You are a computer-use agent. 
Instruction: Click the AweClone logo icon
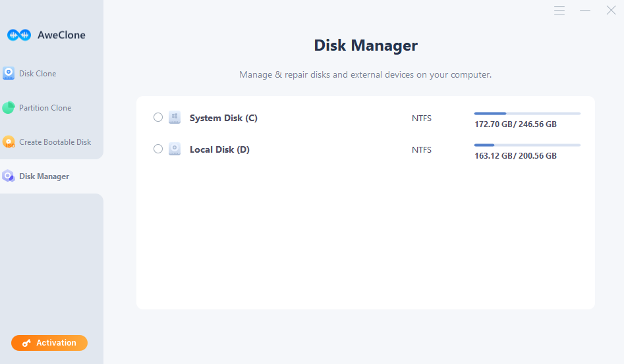(x=19, y=35)
